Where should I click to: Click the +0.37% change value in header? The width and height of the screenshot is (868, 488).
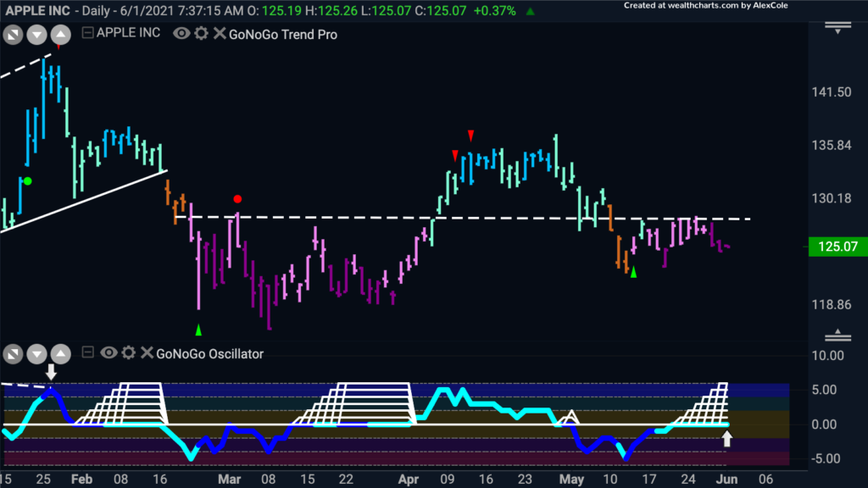click(x=494, y=10)
